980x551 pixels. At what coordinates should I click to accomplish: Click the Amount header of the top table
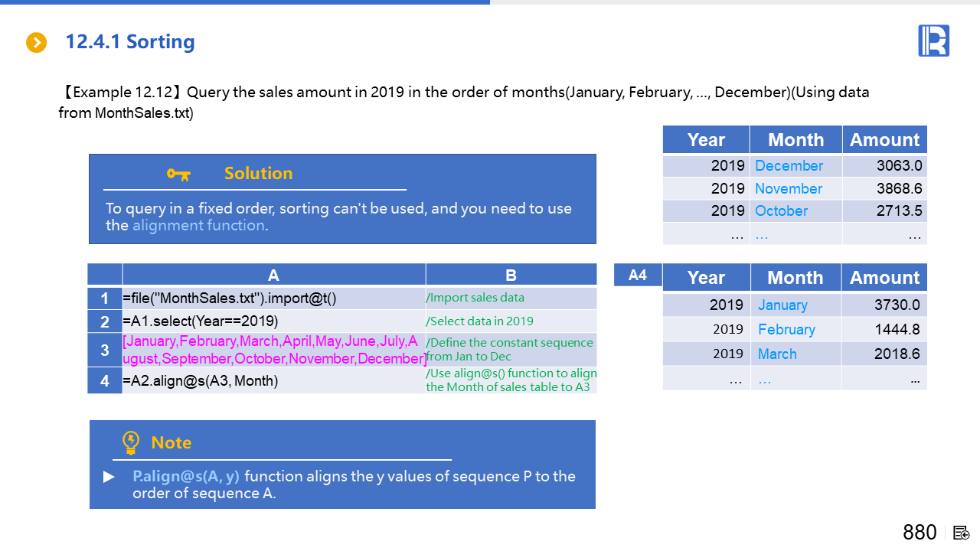tap(884, 140)
